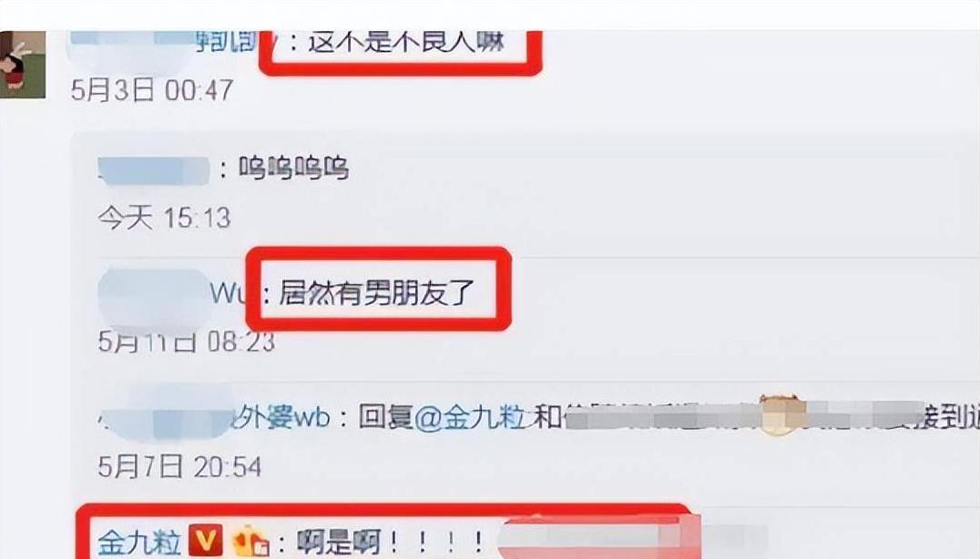Click the 呜呜呜呜 comment text

pos(294,168)
